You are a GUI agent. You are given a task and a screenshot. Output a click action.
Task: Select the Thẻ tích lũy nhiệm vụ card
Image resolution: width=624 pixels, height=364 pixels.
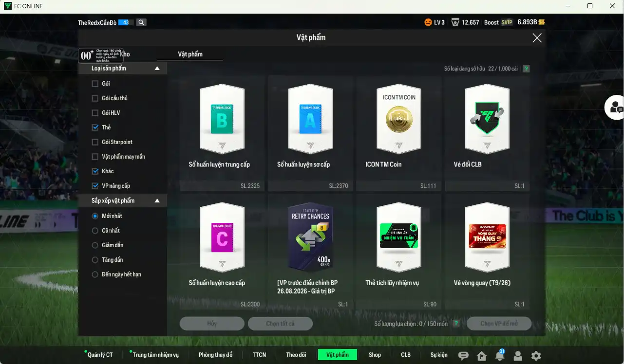(399, 252)
